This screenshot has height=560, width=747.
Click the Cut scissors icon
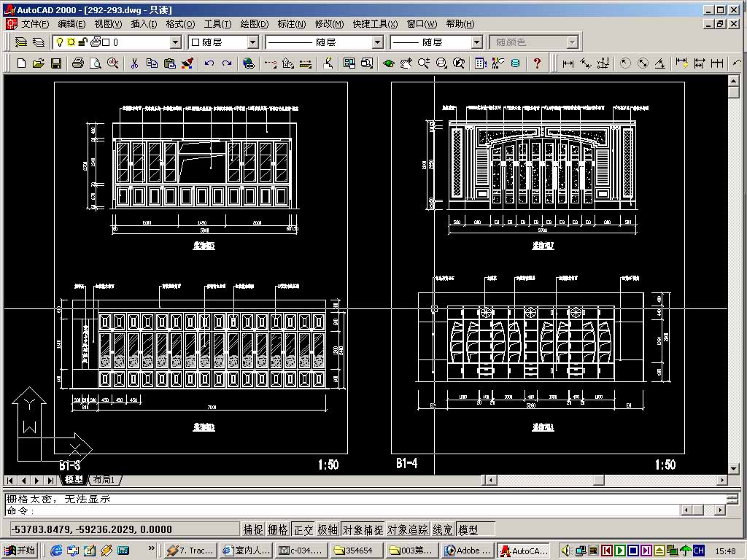(134, 63)
